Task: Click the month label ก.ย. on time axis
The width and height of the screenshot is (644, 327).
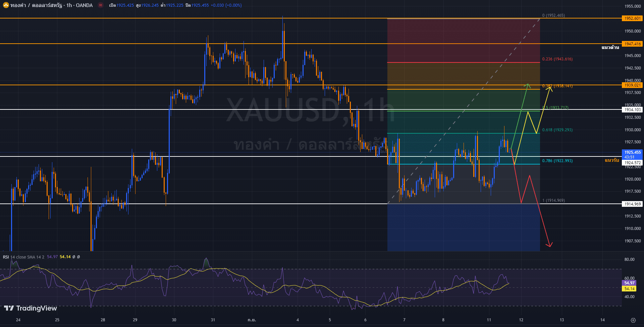Action: [252, 320]
